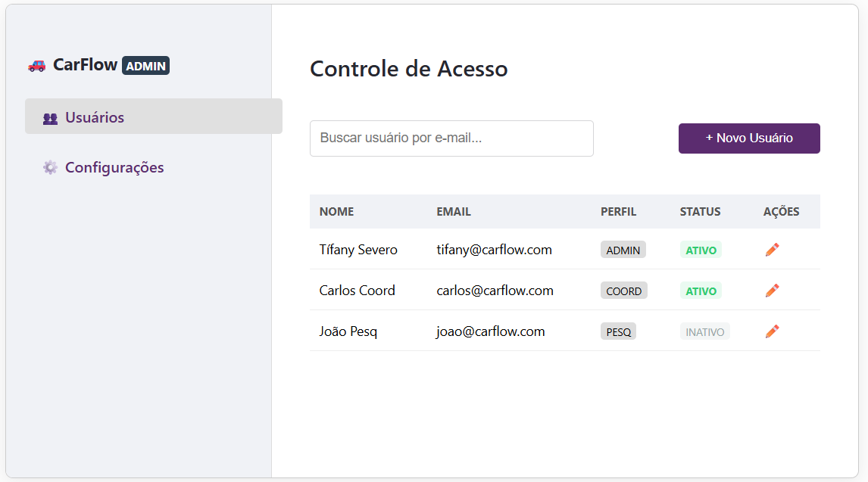Click the red car logo icon

point(36,66)
